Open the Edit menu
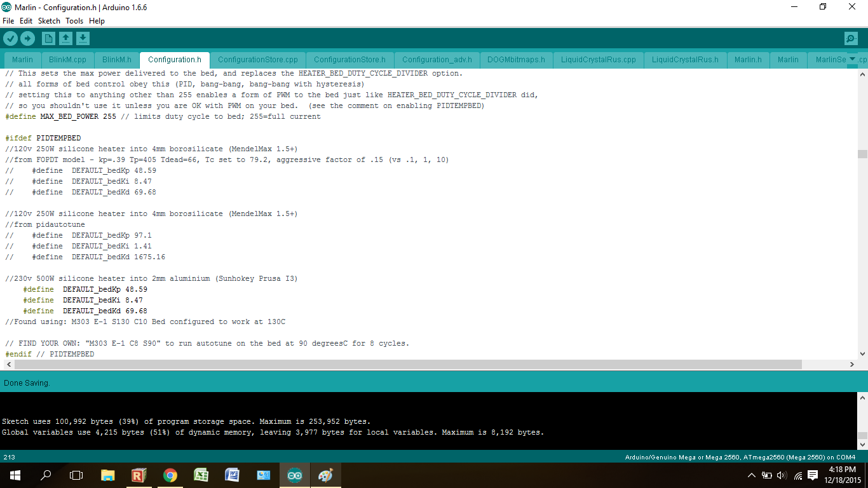The width and height of the screenshot is (868, 488). pos(26,21)
